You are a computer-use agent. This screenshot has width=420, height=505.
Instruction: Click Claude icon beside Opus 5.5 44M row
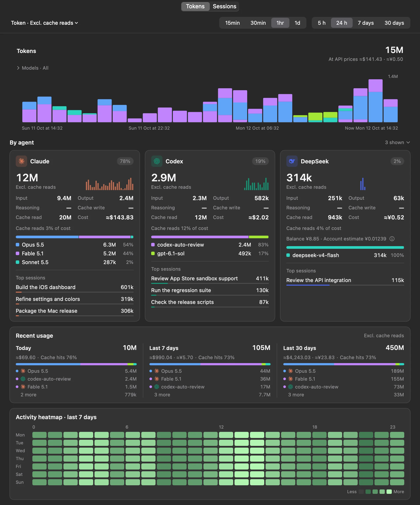click(157, 371)
